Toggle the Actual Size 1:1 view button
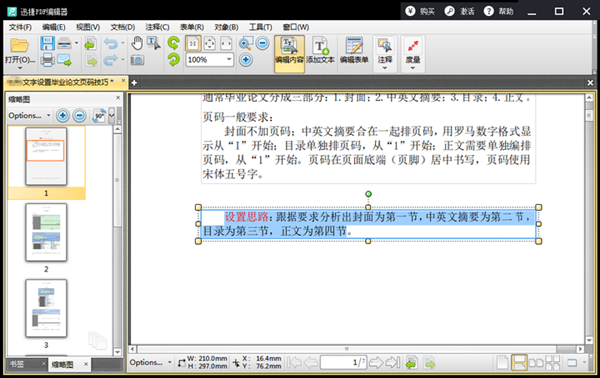 pos(193,44)
